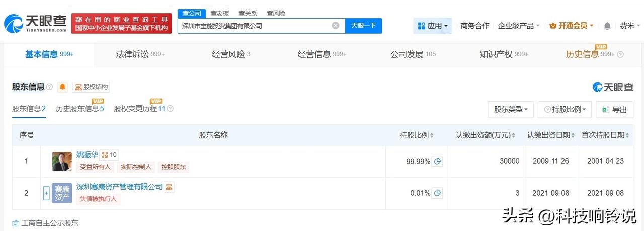Click the 30000 capital amount cell
644x231 pixels.
[x=486, y=161]
